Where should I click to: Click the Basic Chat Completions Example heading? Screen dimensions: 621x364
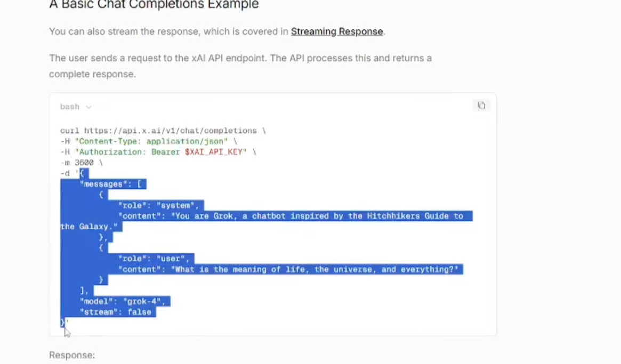154,5
